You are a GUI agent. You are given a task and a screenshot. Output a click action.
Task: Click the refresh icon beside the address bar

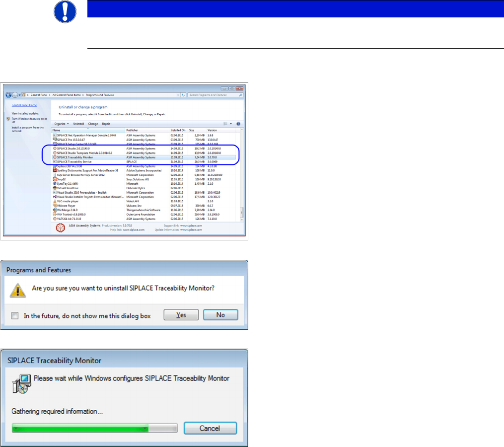coord(183,95)
